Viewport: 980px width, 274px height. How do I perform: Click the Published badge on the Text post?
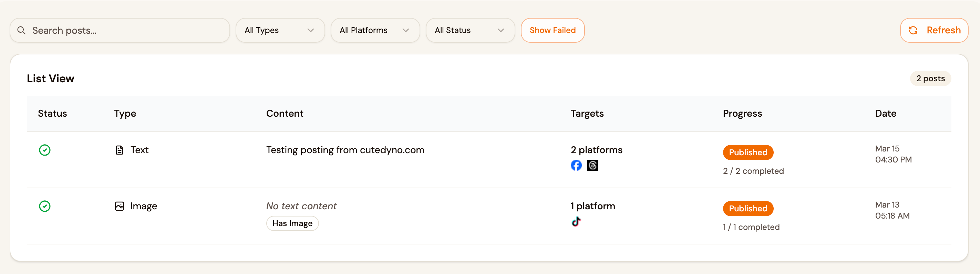pos(748,152)
